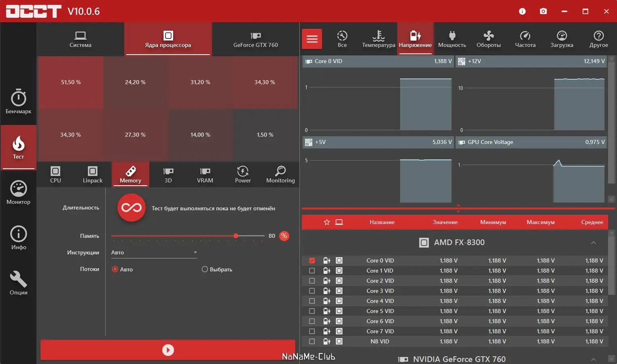
Task: Check the Core 6 VID checkbox
Action: click(312, 321)
